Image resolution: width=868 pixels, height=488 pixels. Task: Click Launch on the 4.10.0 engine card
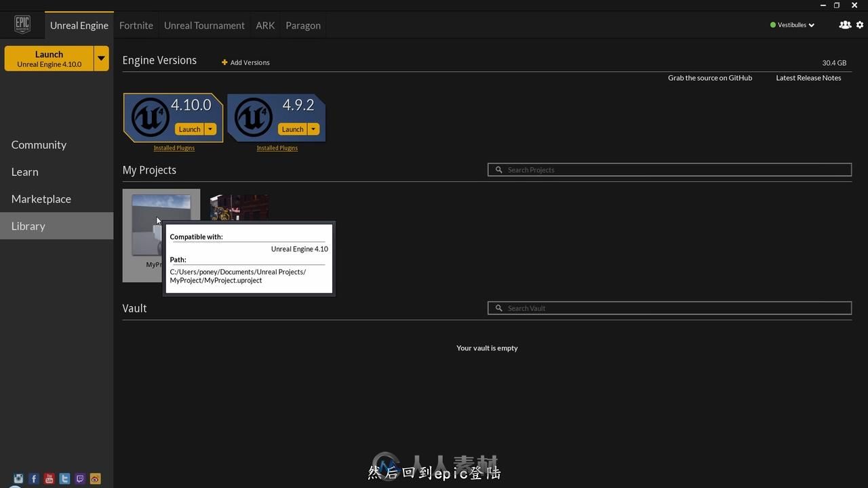(189, 129)
